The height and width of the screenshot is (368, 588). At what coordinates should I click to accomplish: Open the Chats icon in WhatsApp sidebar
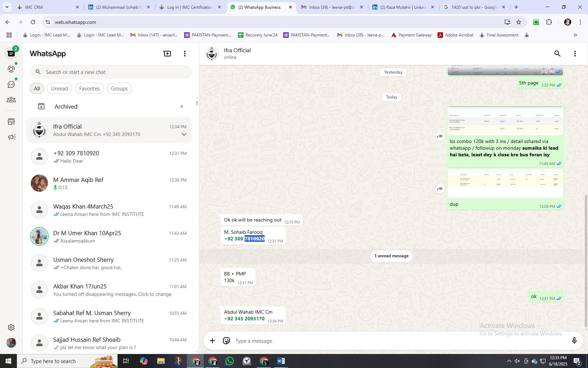(11, 54)
